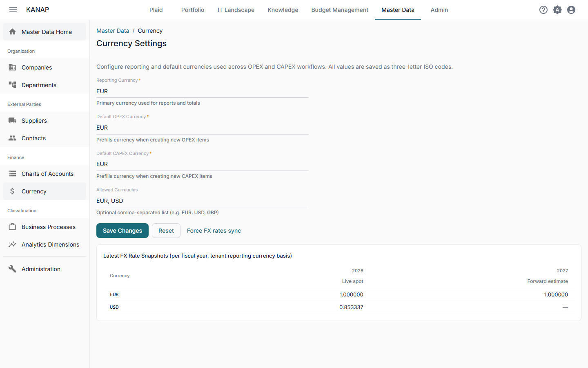Open the Portfolio tab
This screenshot has height=368, width=588.
tap(193, 10)
